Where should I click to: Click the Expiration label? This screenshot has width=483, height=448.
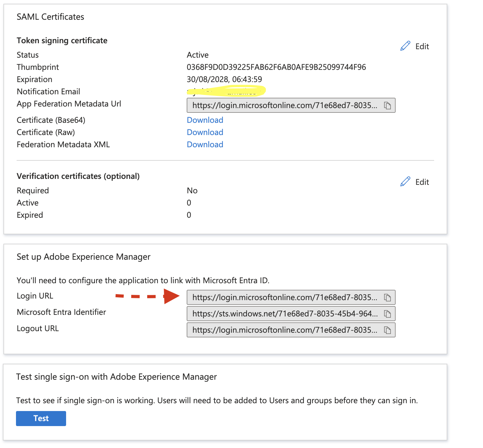tap(34, 79)
